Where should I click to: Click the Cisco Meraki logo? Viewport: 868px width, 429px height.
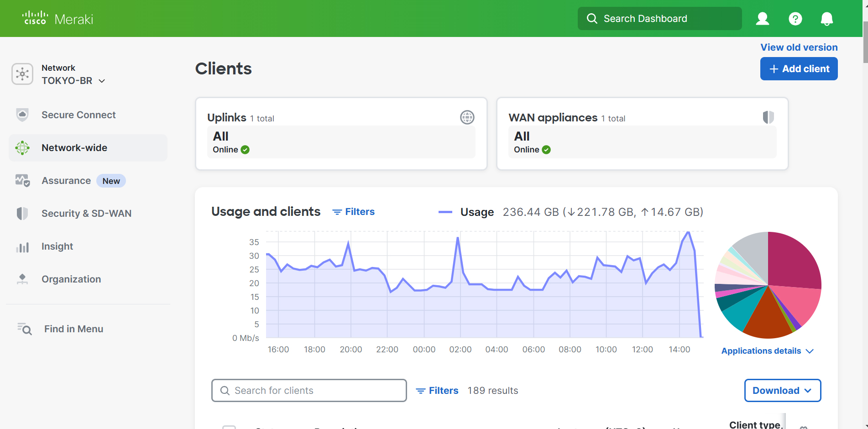pyautogui.click(x=58, y=19)
